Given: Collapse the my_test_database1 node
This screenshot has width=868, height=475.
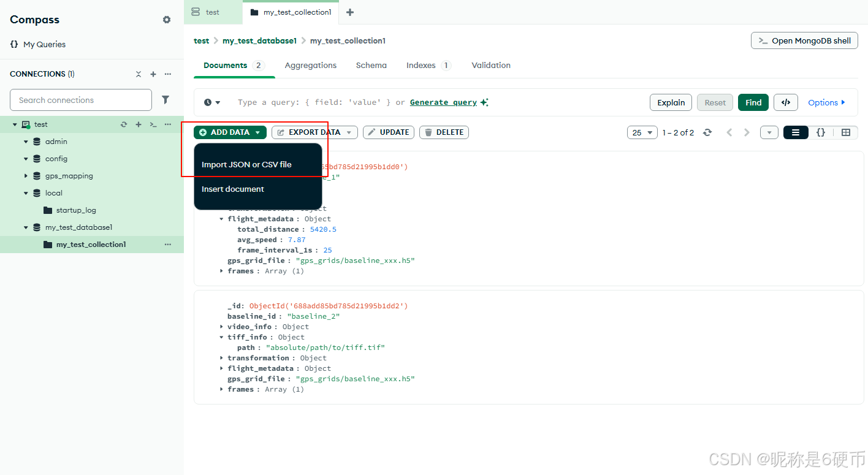Looking at the screenshot, I should click(x=26, y=227).
